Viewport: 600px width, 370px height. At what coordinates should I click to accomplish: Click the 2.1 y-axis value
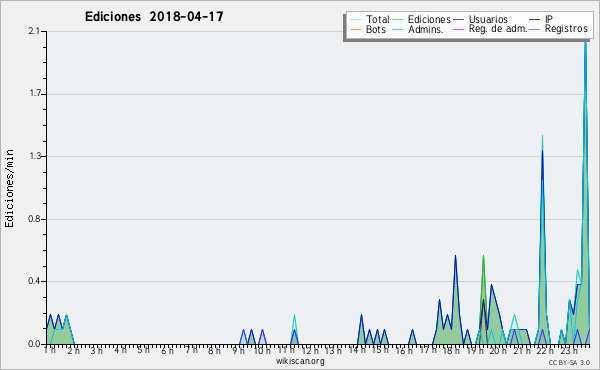pyautogui.click(x=34, y=31)
